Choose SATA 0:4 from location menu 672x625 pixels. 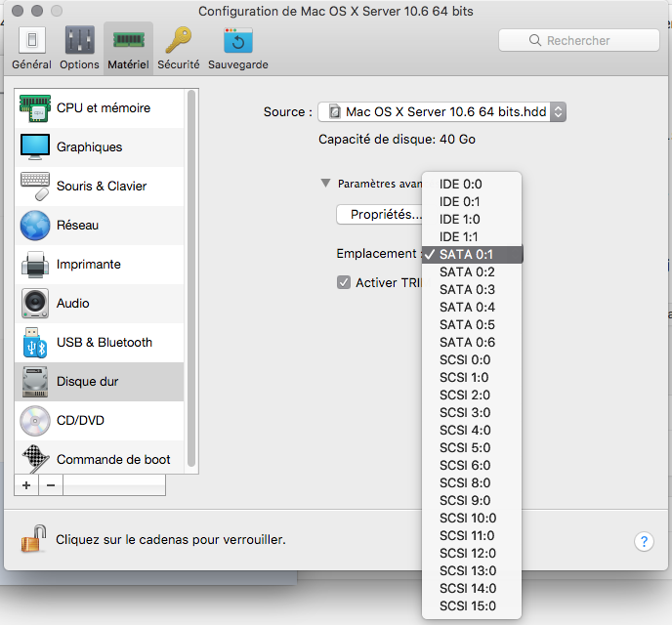pos(472,308)
